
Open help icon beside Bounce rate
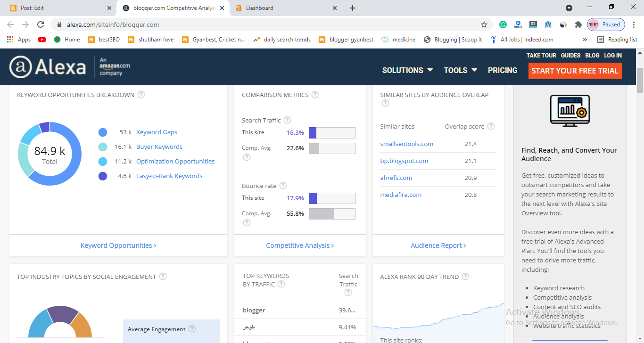283,186
